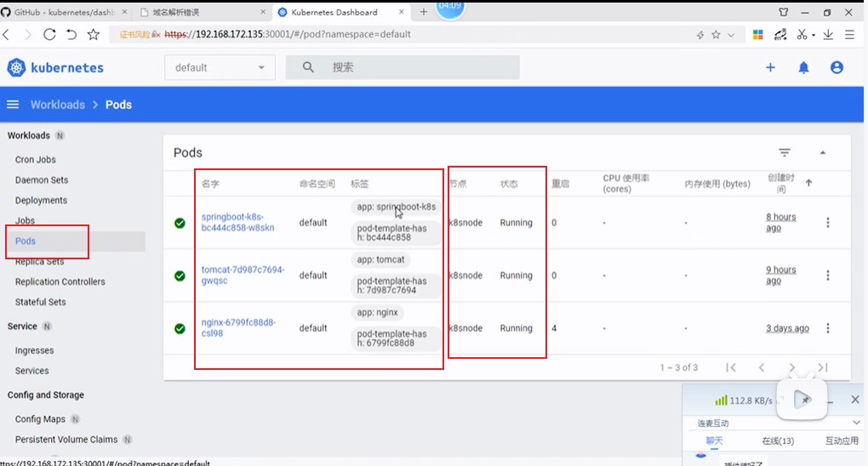The image size is (868, 466).
Task: Open actions menu for tomcat pod
Action: click(828, 275)
